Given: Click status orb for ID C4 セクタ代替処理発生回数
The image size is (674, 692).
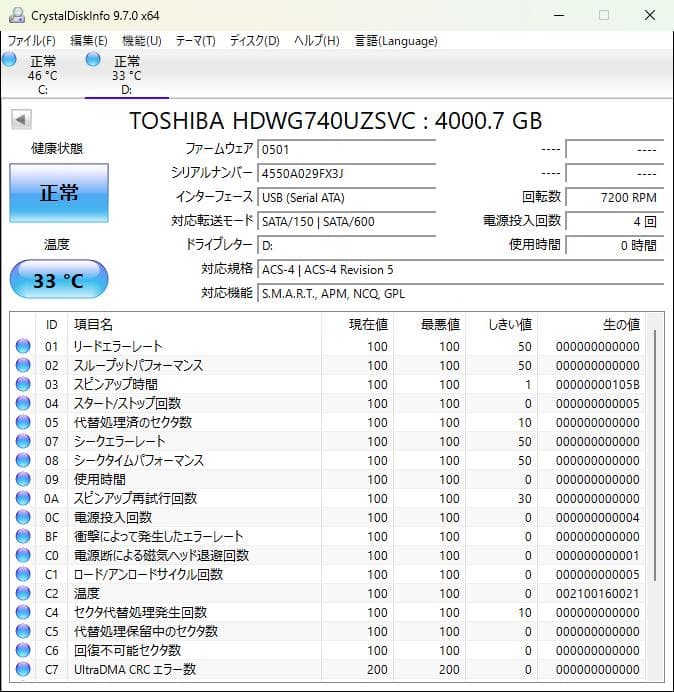Looking at the screenshot, I should tap(23, 612).
